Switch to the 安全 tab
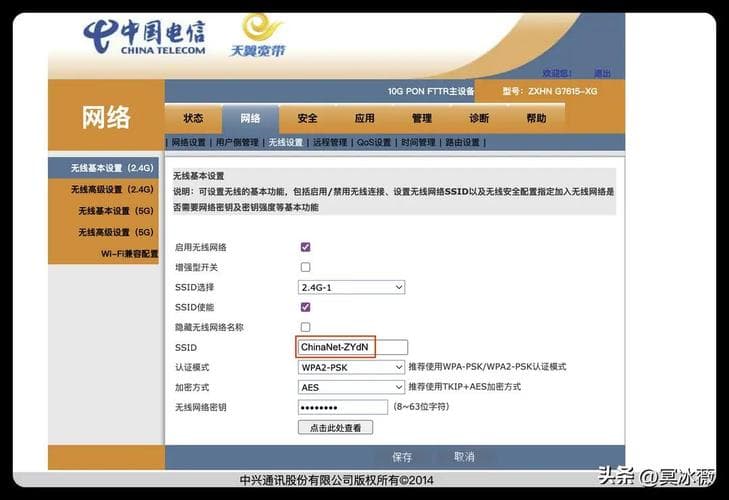 (x=307, y=118)
